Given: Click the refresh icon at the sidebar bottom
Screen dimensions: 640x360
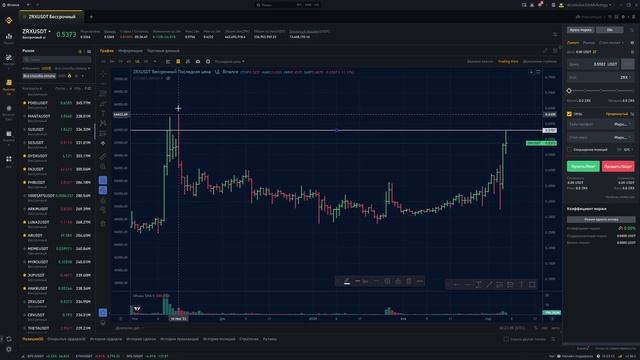Looking at the screenshot, I should click(x=9, y=339).
